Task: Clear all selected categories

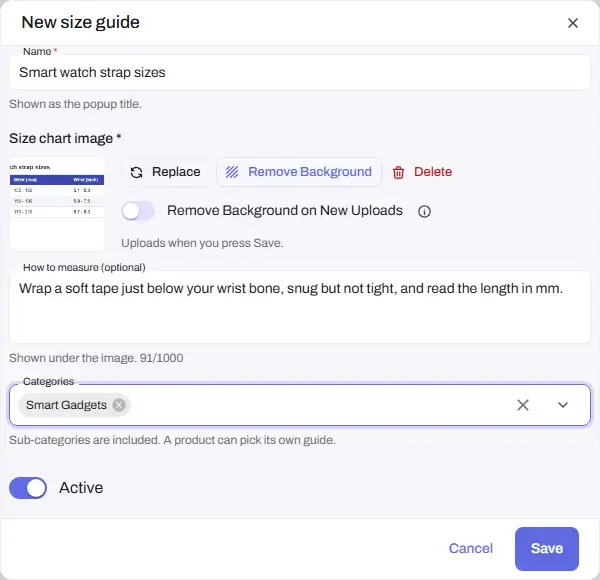Action: pos(523,405)
